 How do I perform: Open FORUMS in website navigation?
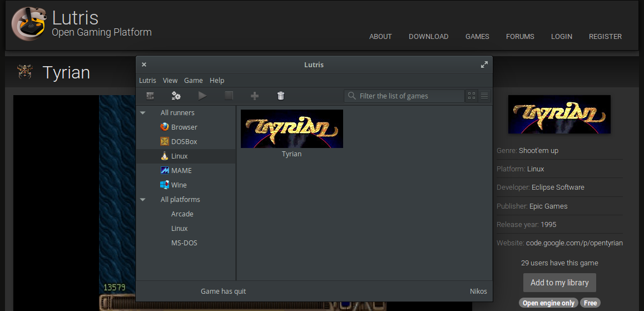(x=520, y=37)
